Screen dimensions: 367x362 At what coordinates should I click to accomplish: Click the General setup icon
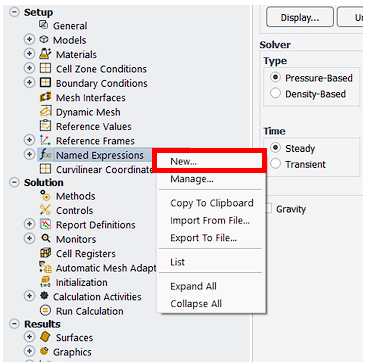[x=44, y=25]
